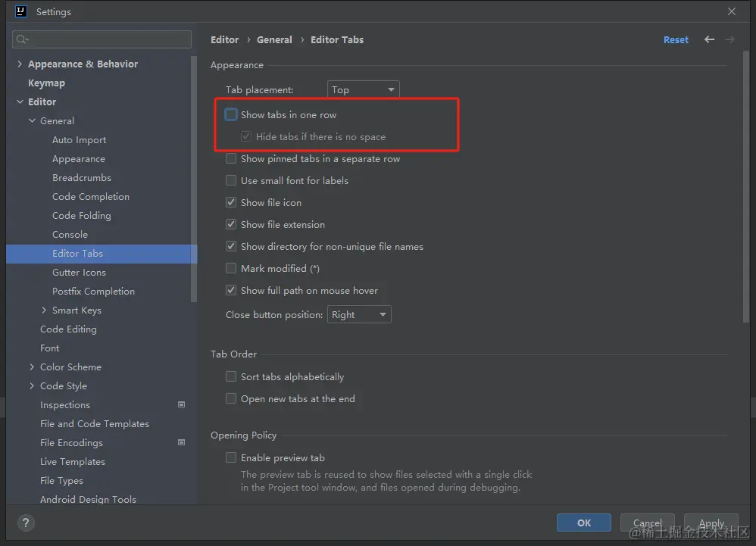Uncheck Show file extension
756x546 pixels.
coord(231,225)
